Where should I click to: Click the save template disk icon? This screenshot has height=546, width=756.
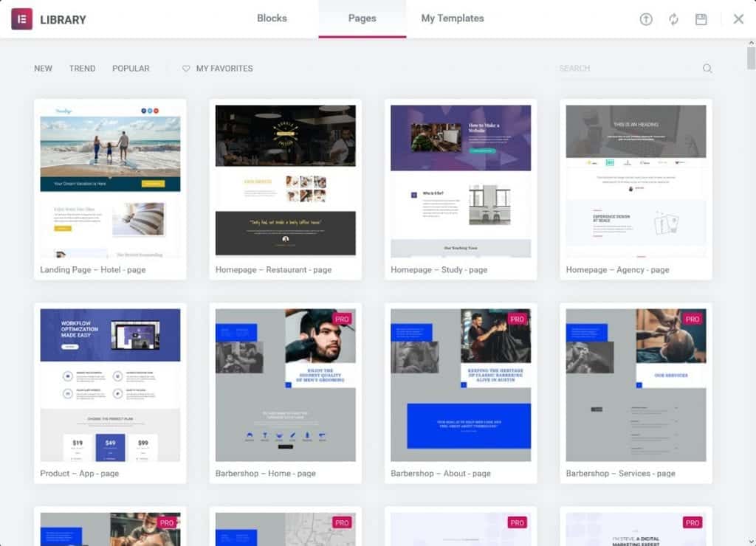[x=701, y=19]
